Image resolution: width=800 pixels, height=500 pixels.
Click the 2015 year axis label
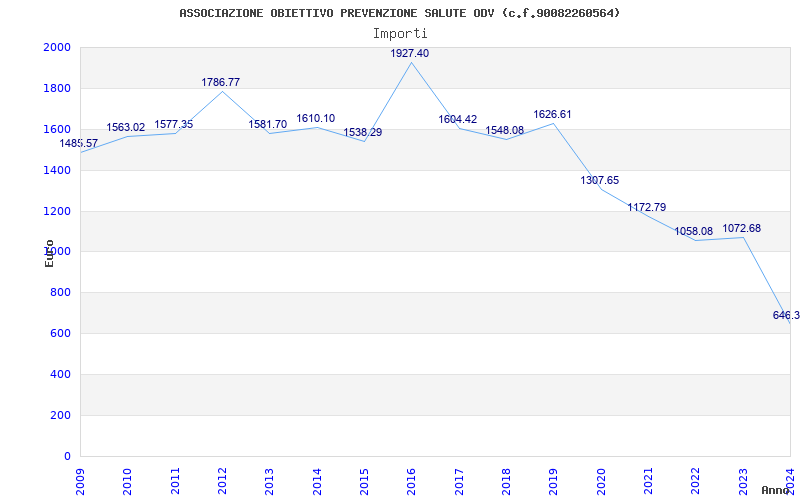[x=364, y=482]
